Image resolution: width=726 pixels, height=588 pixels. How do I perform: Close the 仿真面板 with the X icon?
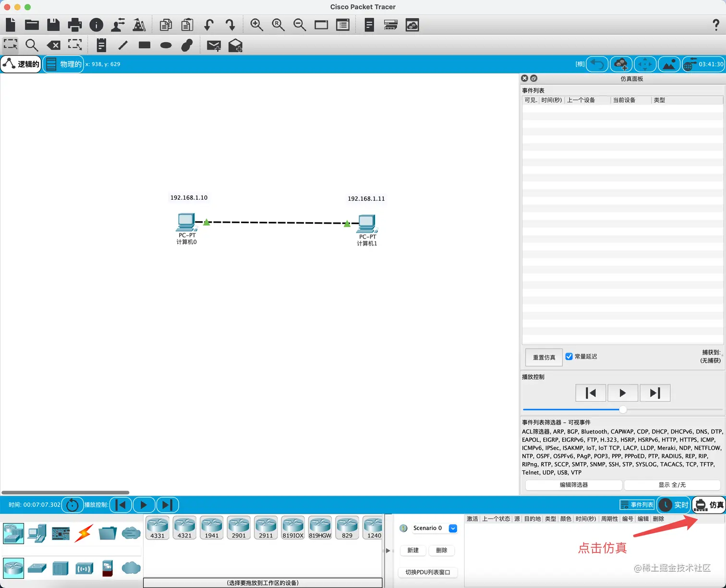tap(525, 78)
